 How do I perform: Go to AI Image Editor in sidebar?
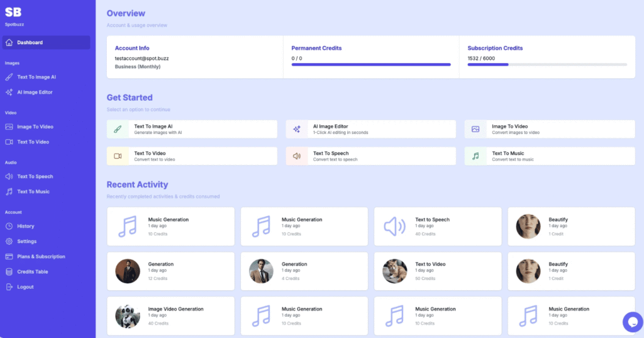coord(46,92)
